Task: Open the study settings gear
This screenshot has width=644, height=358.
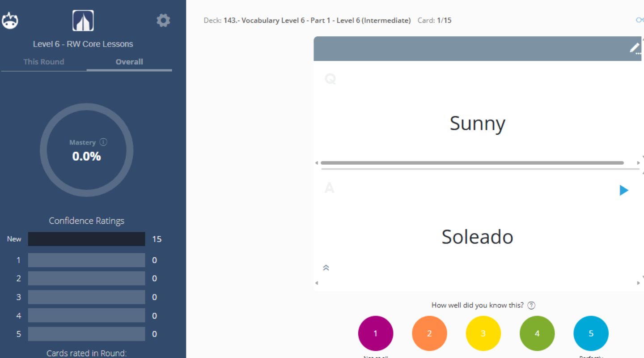Action: pyautogui.click(x=163, y=20)
